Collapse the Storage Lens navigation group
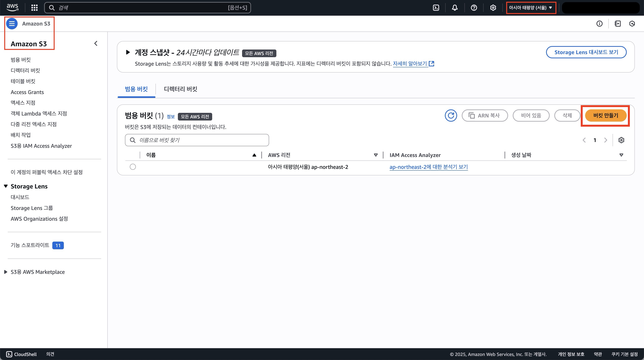The width and height of the screenshot is (644, 360). pos(6,186)
